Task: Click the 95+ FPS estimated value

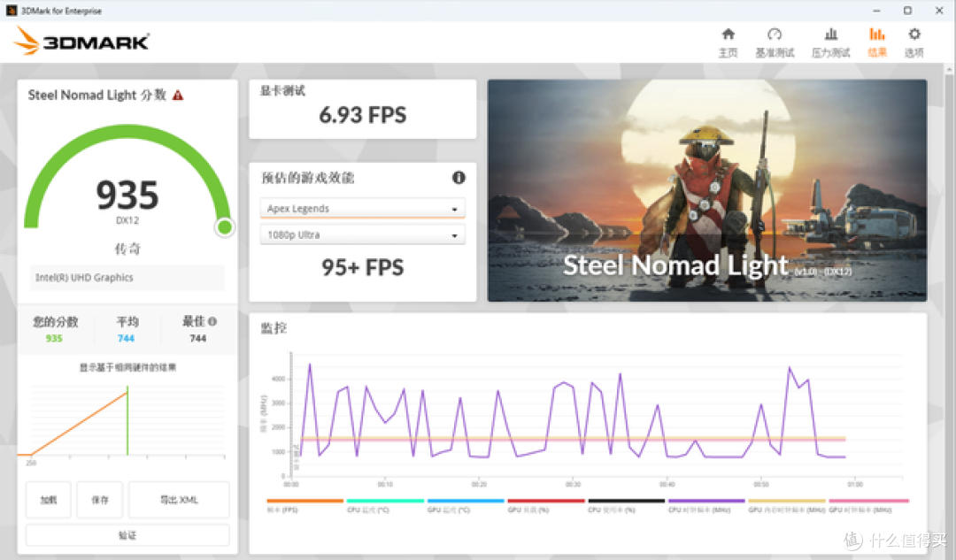Action: click(x=363, y=267)
